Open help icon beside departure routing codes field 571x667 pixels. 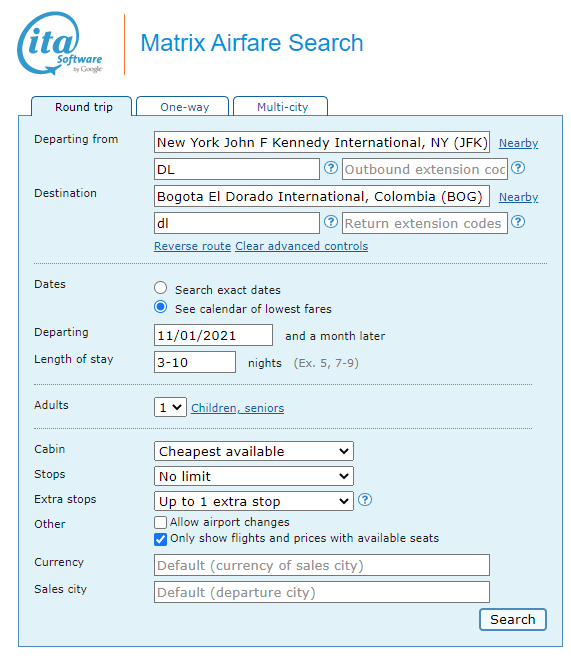(331, 168)
